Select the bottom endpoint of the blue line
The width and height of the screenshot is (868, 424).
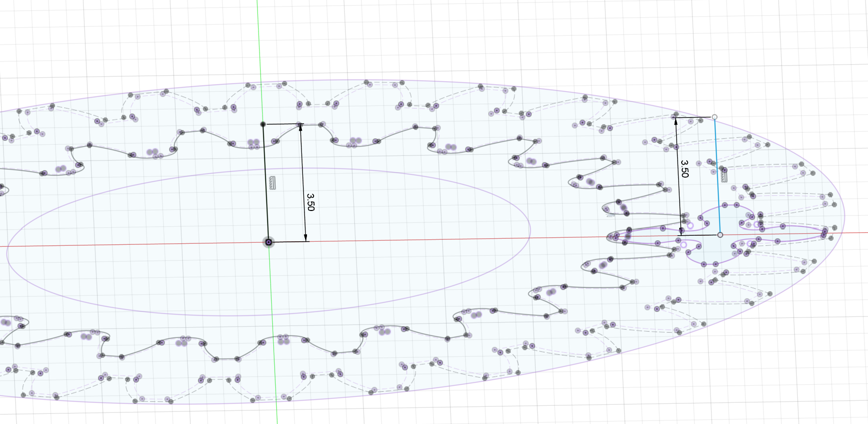[720, 235]
